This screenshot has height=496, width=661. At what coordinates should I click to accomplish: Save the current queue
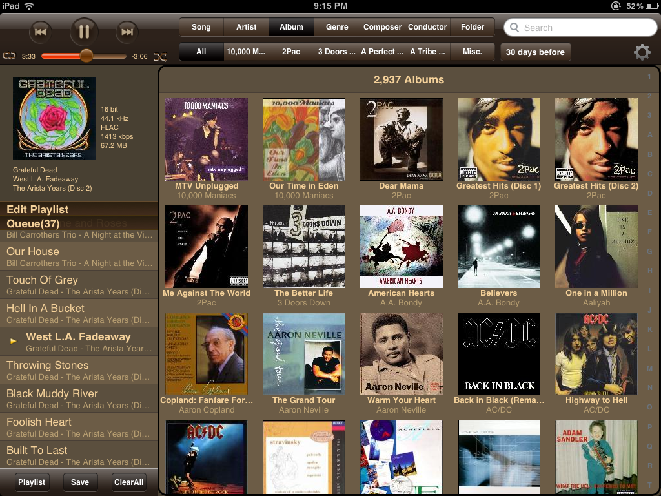(x=80, y=482)
